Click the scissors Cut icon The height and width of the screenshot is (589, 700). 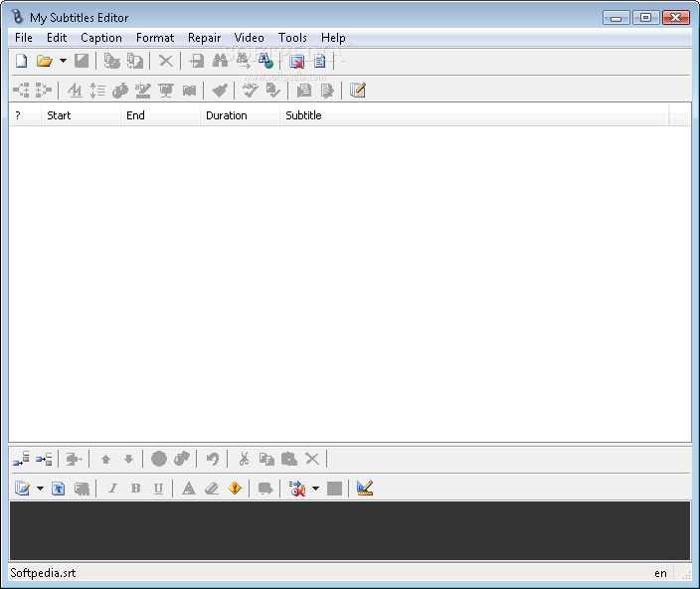click(244, 459)
